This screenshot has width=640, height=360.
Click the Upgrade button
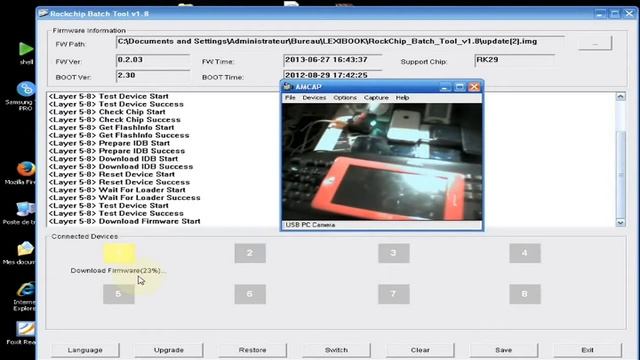click(x=169, y=350)
